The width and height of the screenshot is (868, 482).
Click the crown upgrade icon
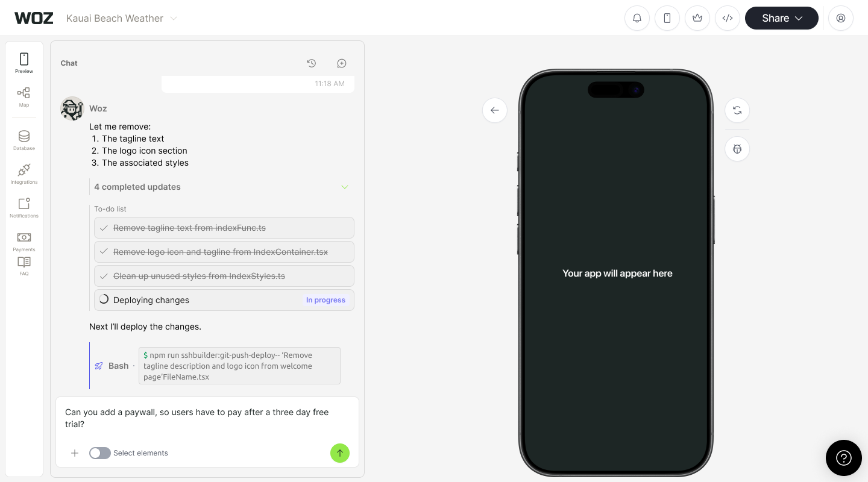pyautogui.click(x=697, y=18)
